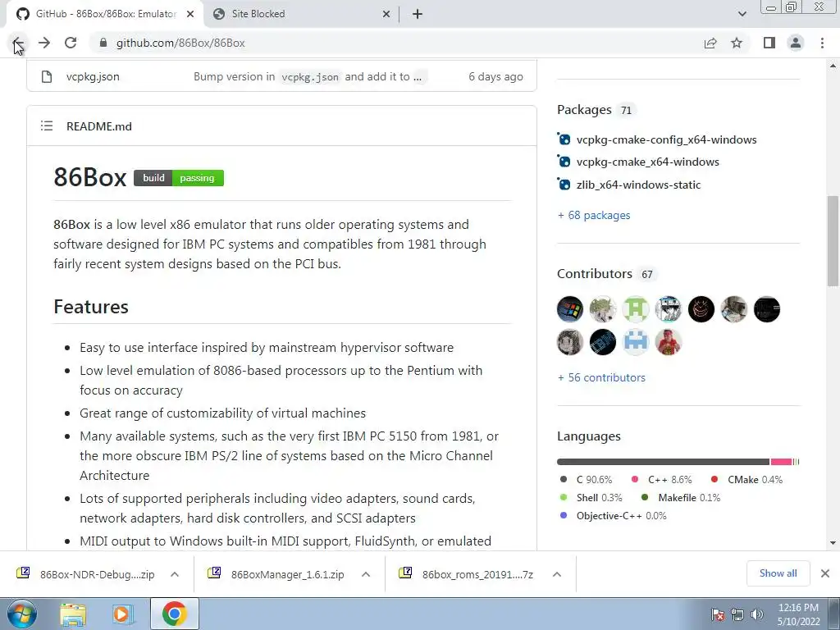Open a new browser tab
The height and width of the screenshot is (630, 840).
pos(418,14)
